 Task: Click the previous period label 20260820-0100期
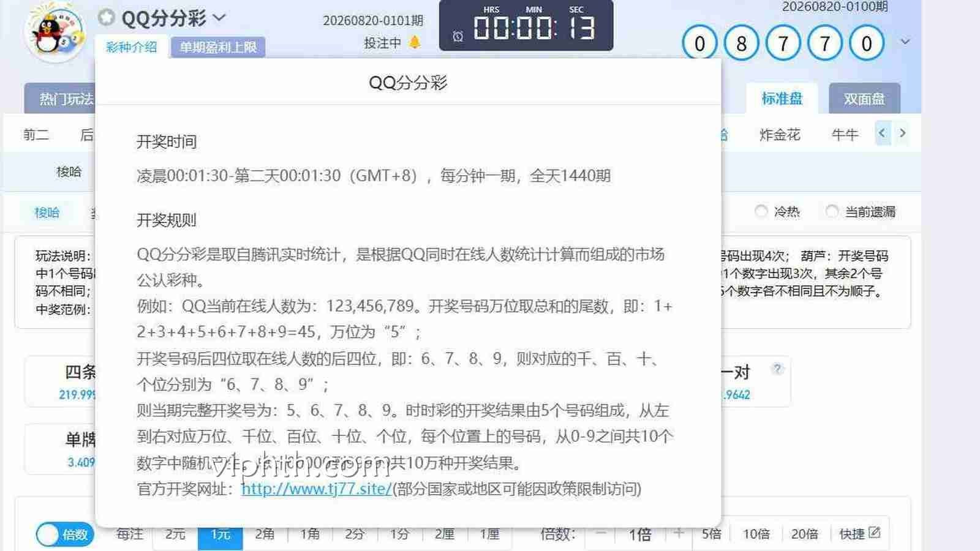click(x=835, y=7)
